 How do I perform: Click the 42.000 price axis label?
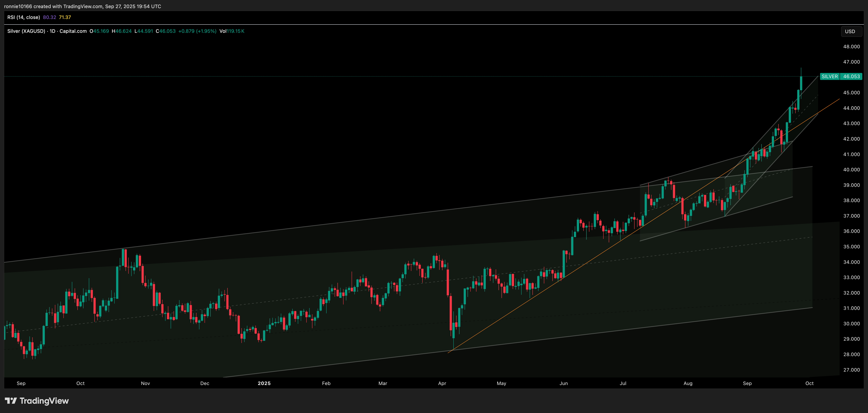(x=851, y=139)
